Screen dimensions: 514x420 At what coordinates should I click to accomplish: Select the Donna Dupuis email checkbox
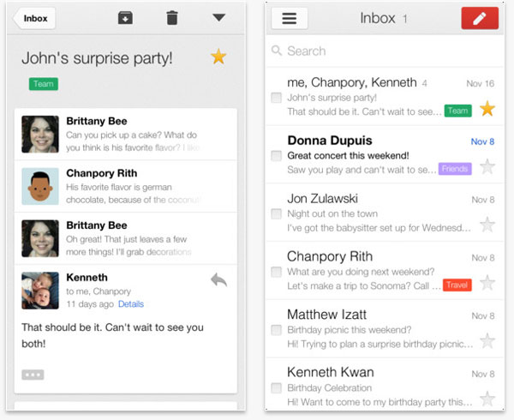pos(276,156)
